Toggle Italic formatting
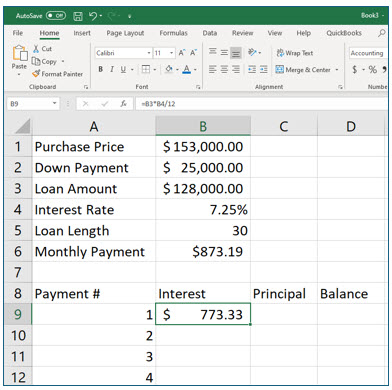The width and height of the screenshot is (392, 390). click(x=112, y=69)
